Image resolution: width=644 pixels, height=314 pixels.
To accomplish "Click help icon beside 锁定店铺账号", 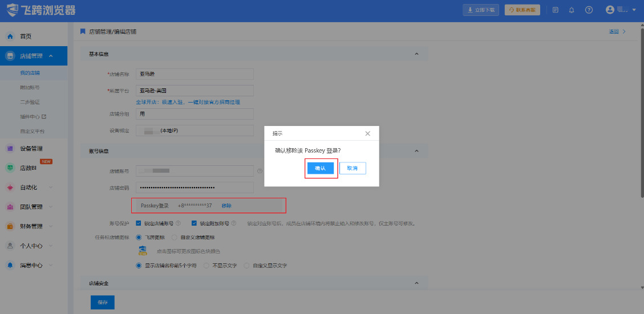I will (178, 223).
